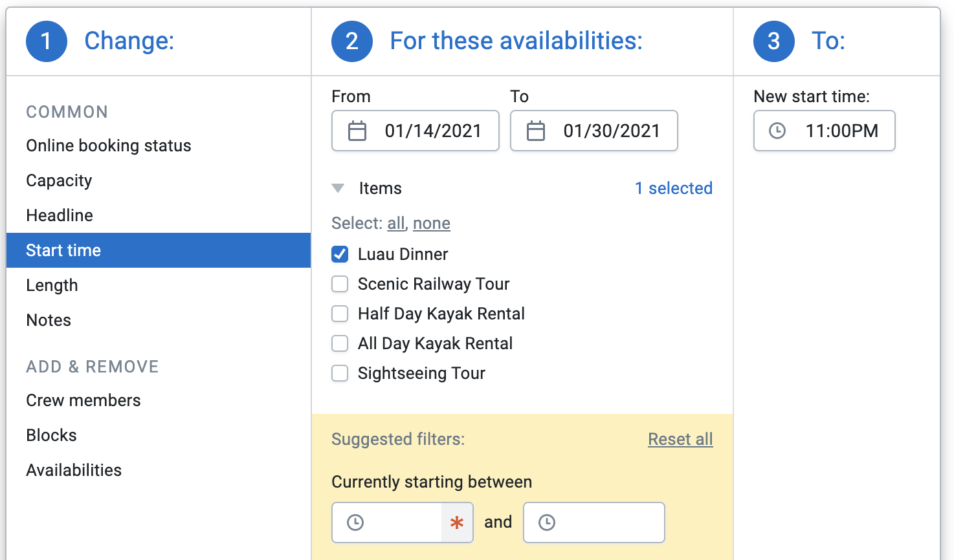
Task: Enable the All Day Kayak Rental checkbox
Action: point(340,343)
